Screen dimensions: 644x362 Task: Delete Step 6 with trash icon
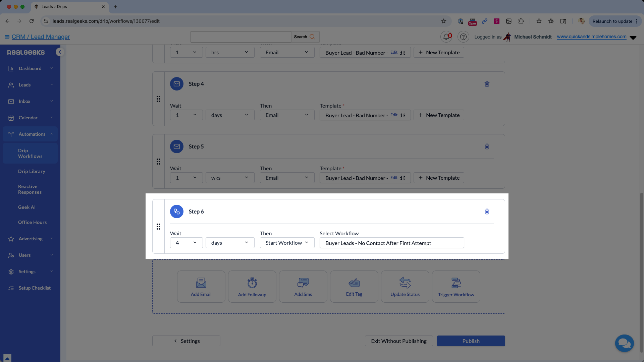[487, 212]
